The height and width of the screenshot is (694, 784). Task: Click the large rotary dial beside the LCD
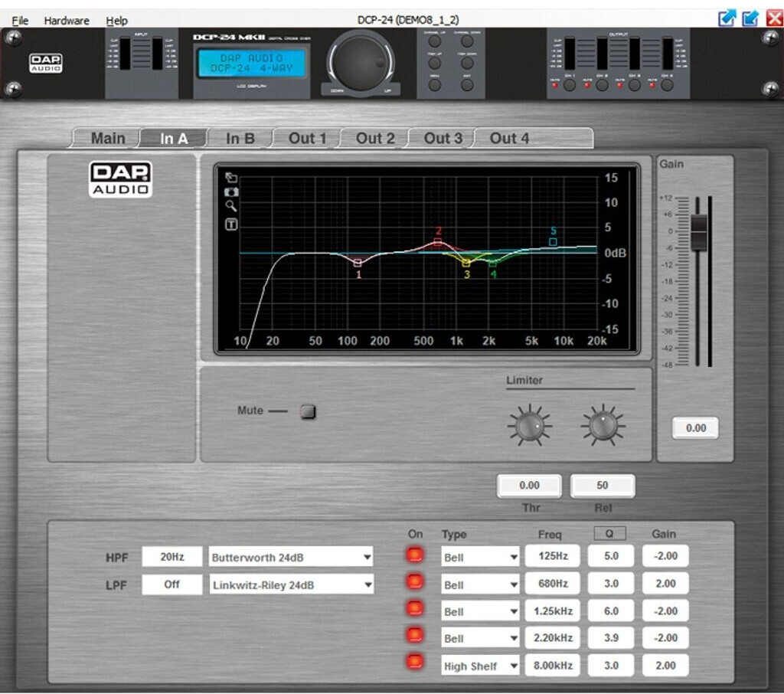tap(360, 63)
